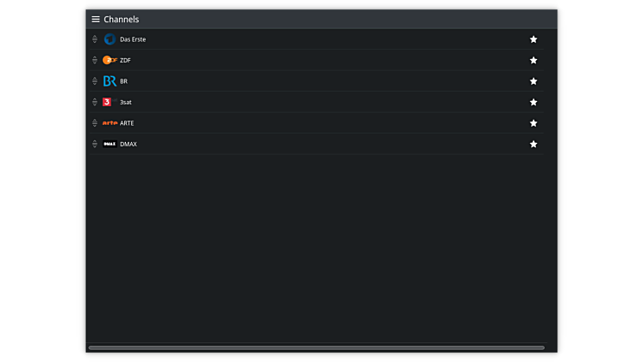Toggle the favorite star for ZDF
This screenshot has height=362, width=644.
tap(534, 60)
